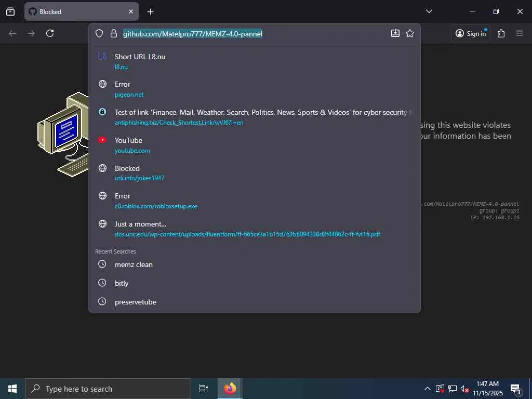Select c0.roblox.com robloxsetup.exe suggestion
The height and width of the screenshot is (399, 532).
pos(255,201)
